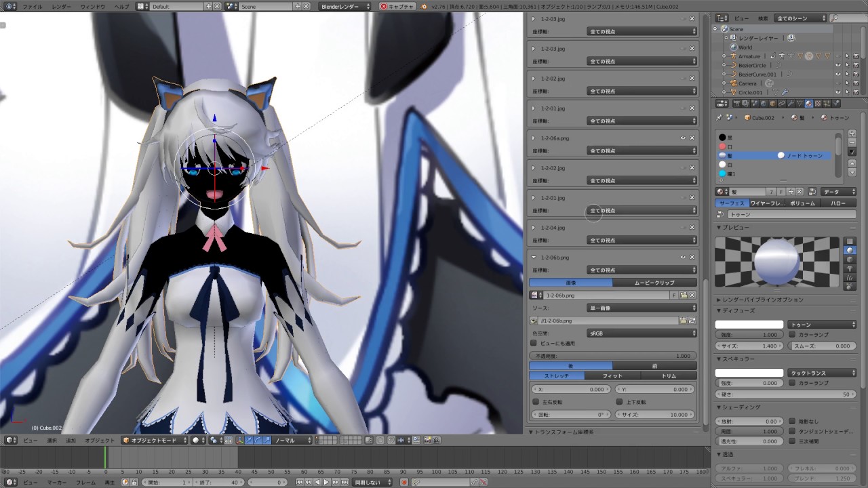868x488 pixels.
Task: Select the world properties tab icon
Action: click(764, 103)
